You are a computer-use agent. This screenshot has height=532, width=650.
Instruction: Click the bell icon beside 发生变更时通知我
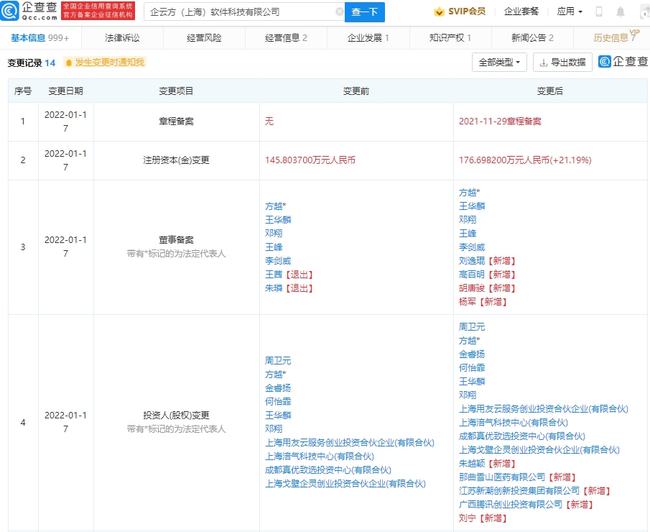coord(68,62)
